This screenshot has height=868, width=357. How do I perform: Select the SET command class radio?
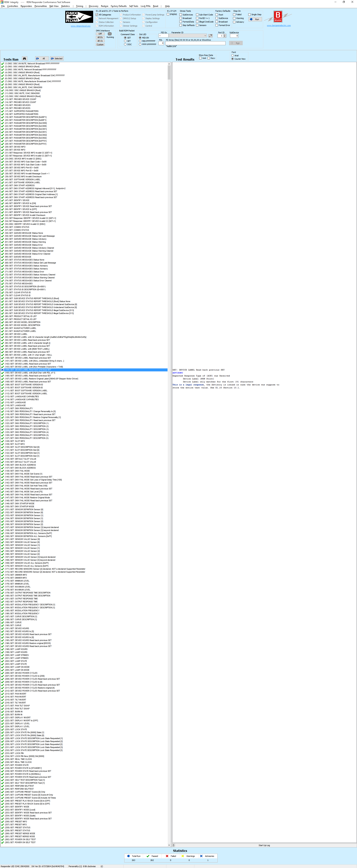[x=125, y=41]
